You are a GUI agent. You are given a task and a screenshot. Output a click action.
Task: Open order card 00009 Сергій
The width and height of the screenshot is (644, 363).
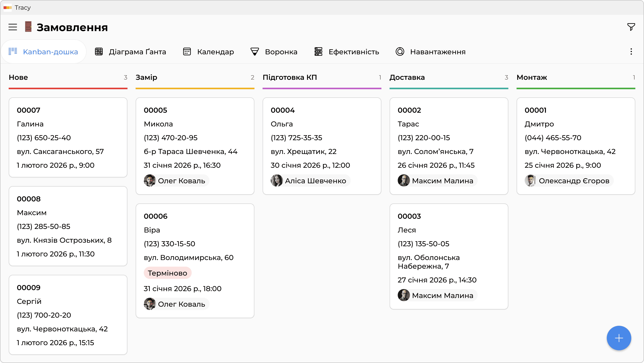[x=68, y=315]
